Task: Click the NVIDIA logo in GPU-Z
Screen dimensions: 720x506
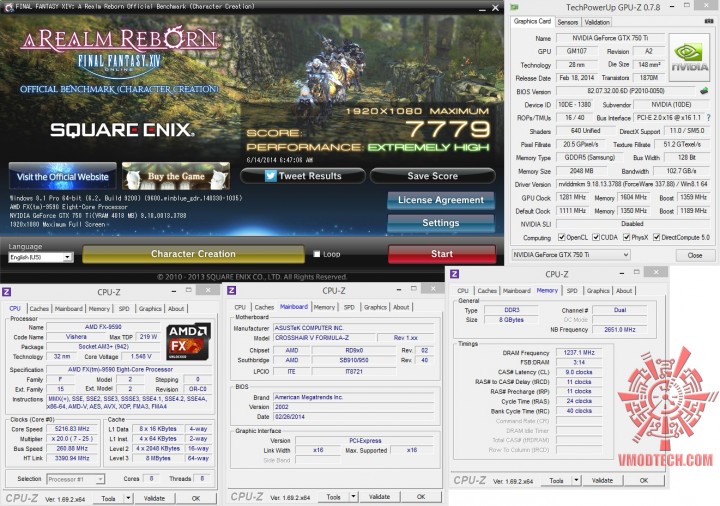Action: click(x=690, y=58)
